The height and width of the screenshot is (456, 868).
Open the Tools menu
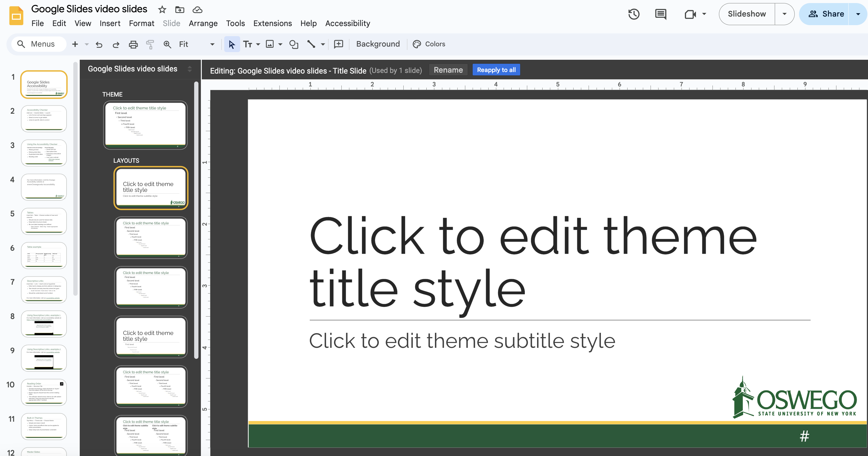coord(235,23)
